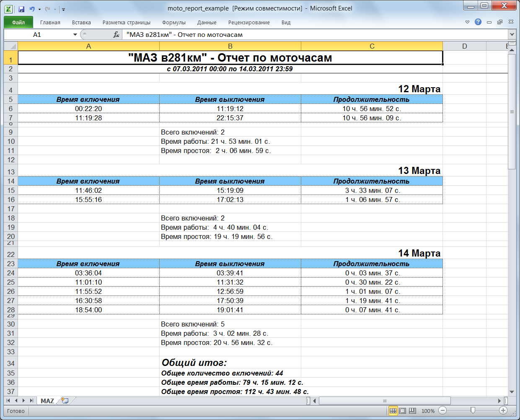
Task: Switch to Page Break Preview in status bar
Action: (412, 411)
